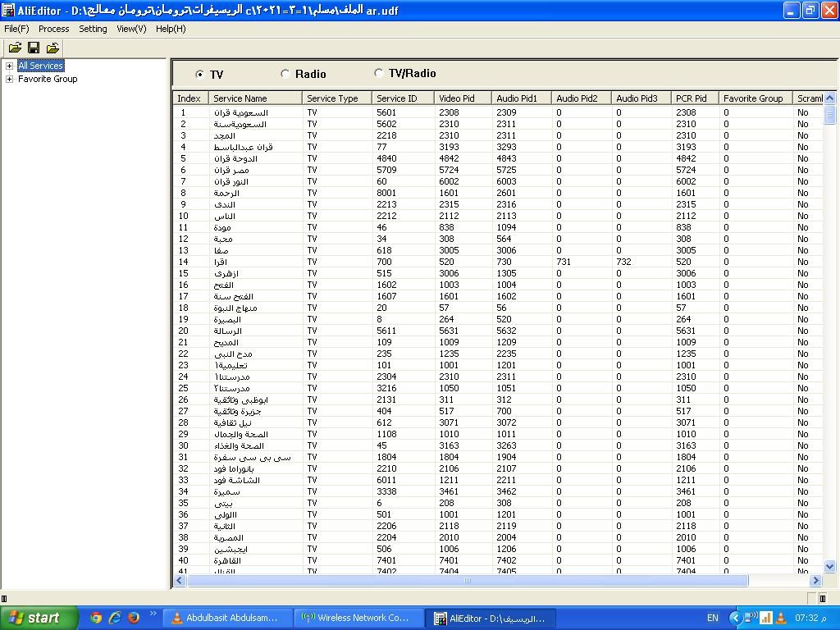Select the TV/Radio option
Screen dimensions: 840x630
point(378,73)
